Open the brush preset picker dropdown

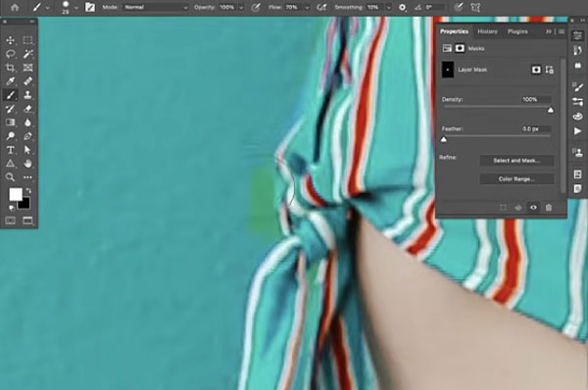[x=76, y=8]
